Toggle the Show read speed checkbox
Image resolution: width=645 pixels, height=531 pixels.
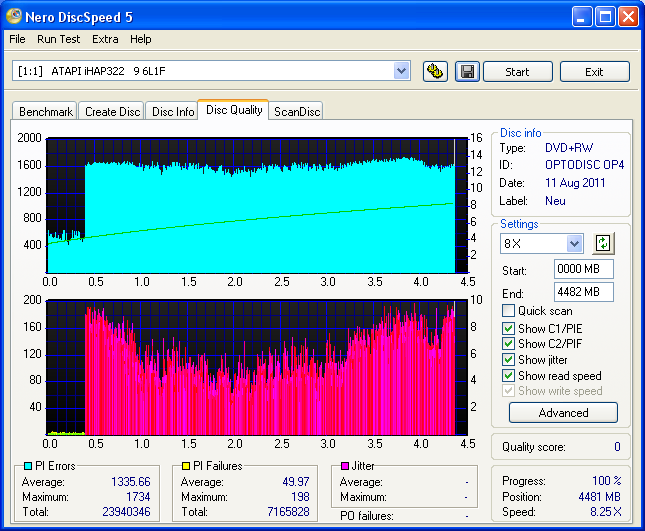[508, 375]
